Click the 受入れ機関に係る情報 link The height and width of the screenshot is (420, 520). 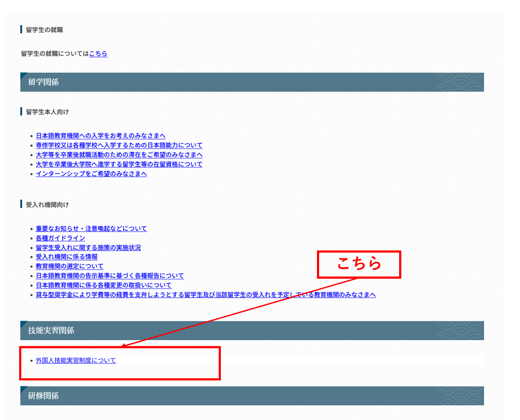point(67,257)
